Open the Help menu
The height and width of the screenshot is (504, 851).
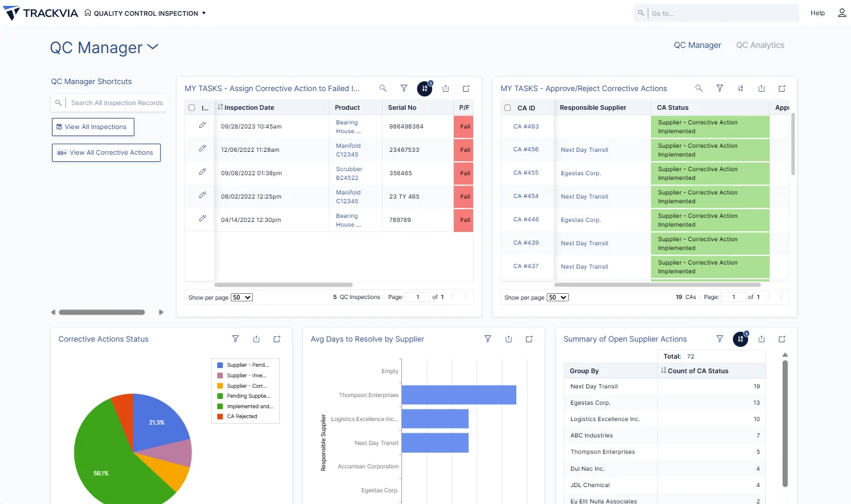pos(818,13)
